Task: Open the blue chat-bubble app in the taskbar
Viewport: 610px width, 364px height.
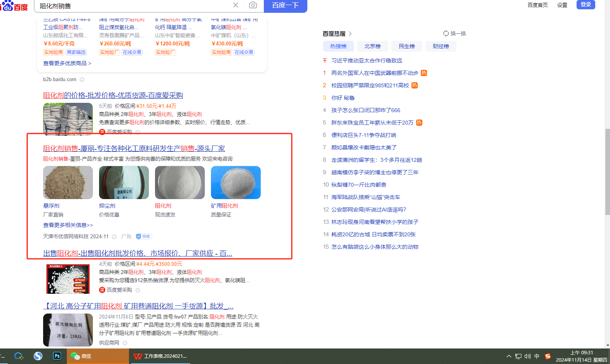Action: [19, 356]
